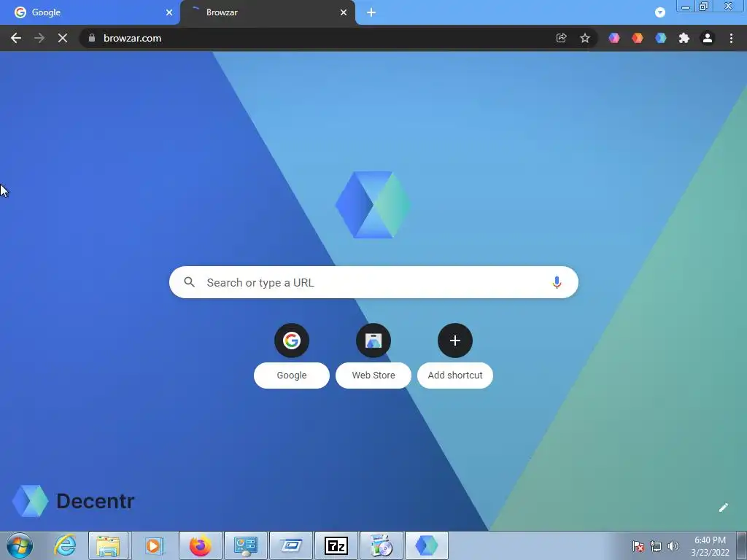Open the disc installer taskbar icon
The height and width of the screenshot is (560, 747).
[x=381, y=545]
